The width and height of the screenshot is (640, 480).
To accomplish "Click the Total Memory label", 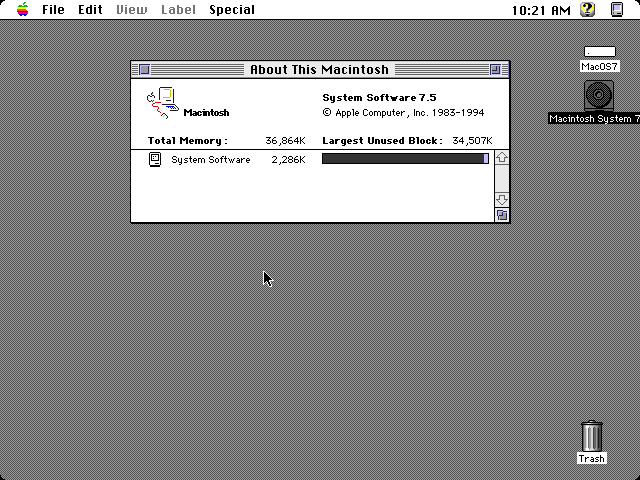I will pos(188,141).
